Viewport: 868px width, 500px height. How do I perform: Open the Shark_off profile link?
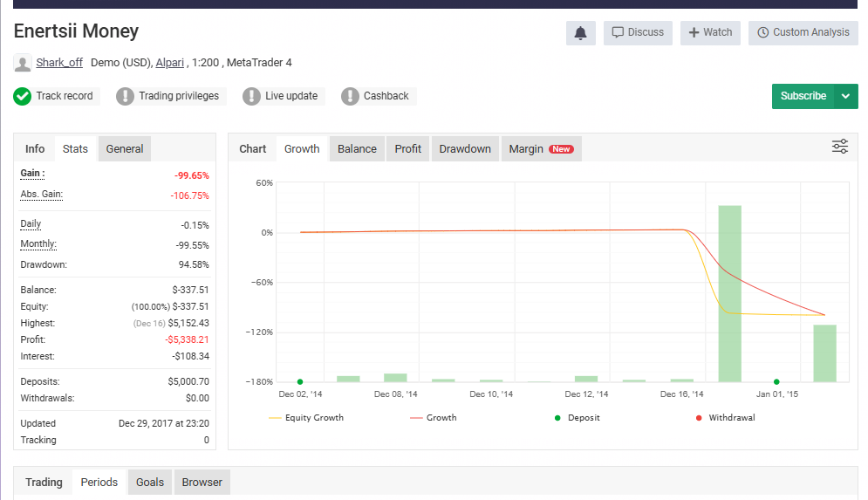59,63
